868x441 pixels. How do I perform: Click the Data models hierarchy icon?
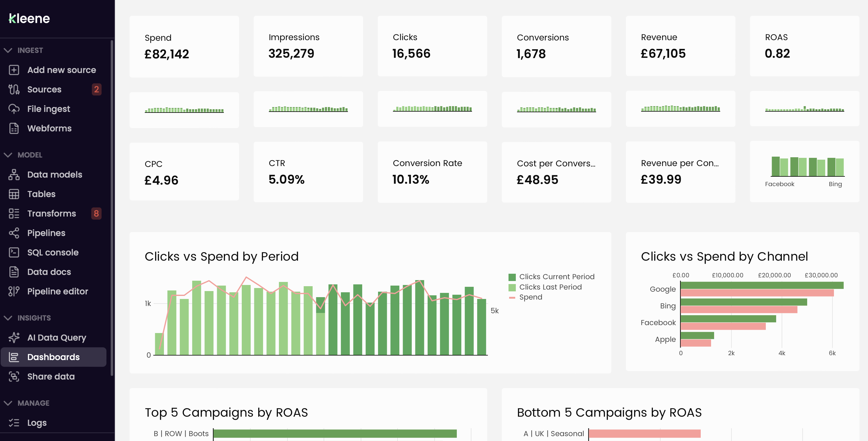click(14, 175)
